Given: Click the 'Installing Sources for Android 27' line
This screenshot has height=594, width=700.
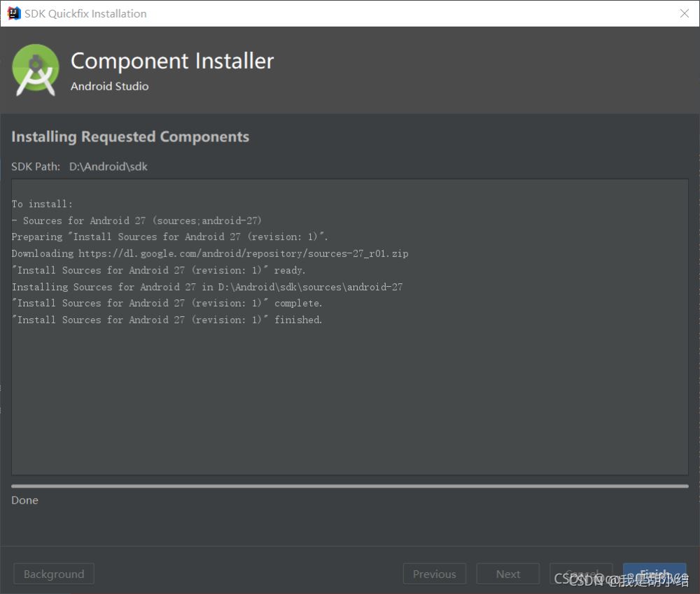Looking at the screenshot, I should pos(207,287).
